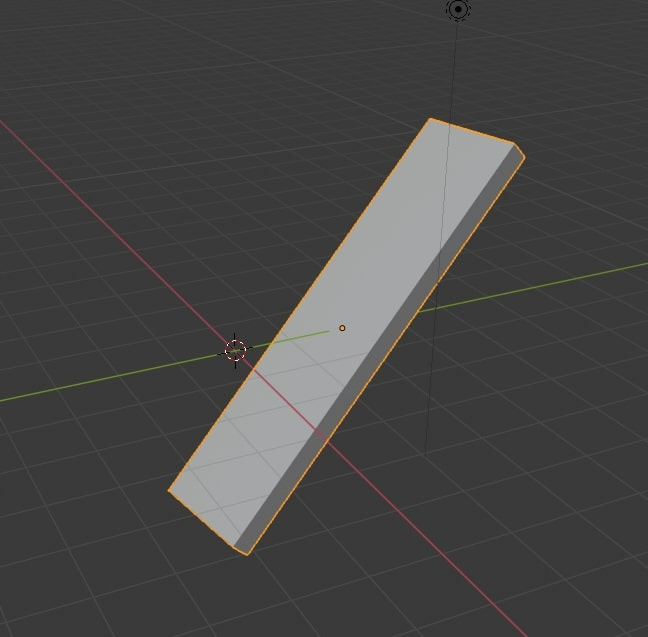Click the plank's lower short end edge
648x637 pixels.
(x=201, y=519)
